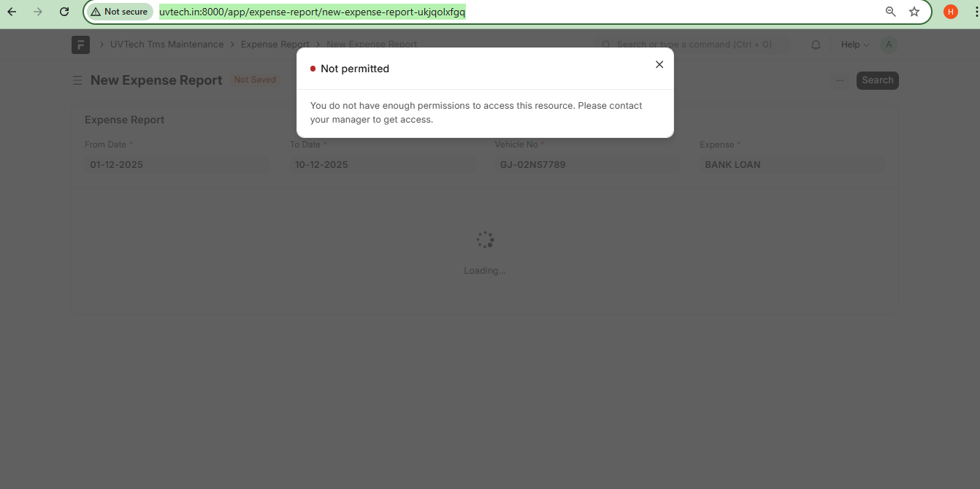Reload the page with refresh icon

click(x=64, y=12)
